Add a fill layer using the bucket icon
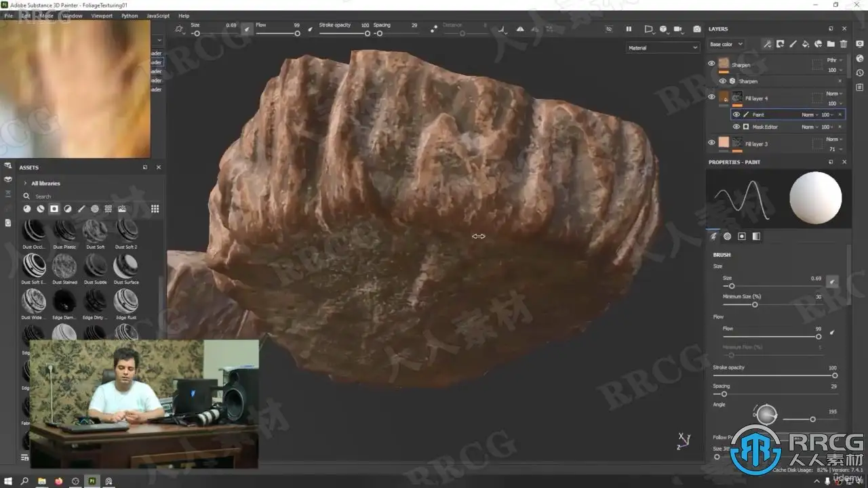This screenshot has width=868, height=488. (806, 44)
